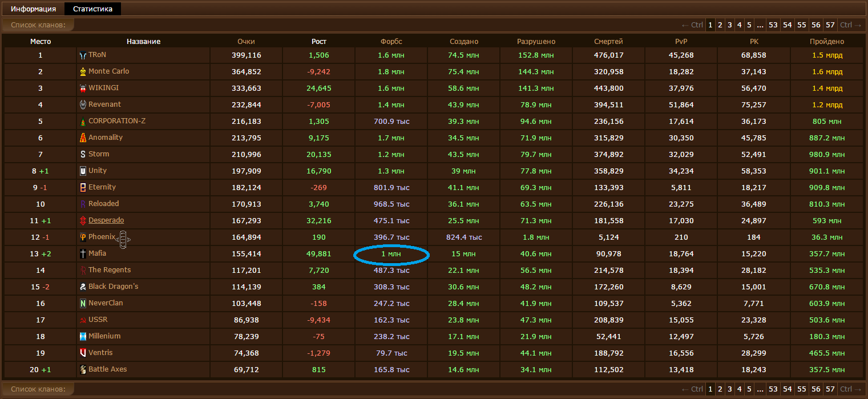The width and height of the screenshot is (868, 399).
Task: Jump to page 57 in bottom pagination
Action: [x=830, y=389]
